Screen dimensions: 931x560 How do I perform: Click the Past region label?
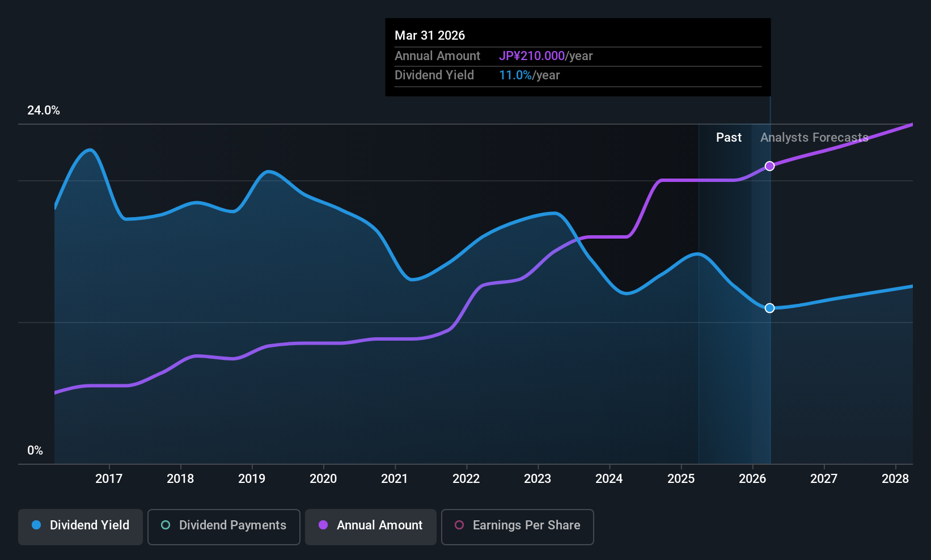coord(729,138)
